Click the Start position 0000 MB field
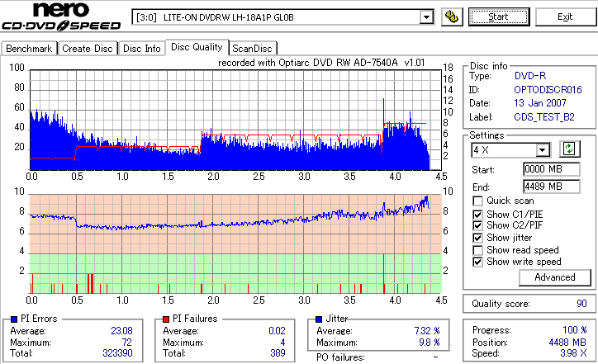This screenshot has height=364, width=598. 552,169
